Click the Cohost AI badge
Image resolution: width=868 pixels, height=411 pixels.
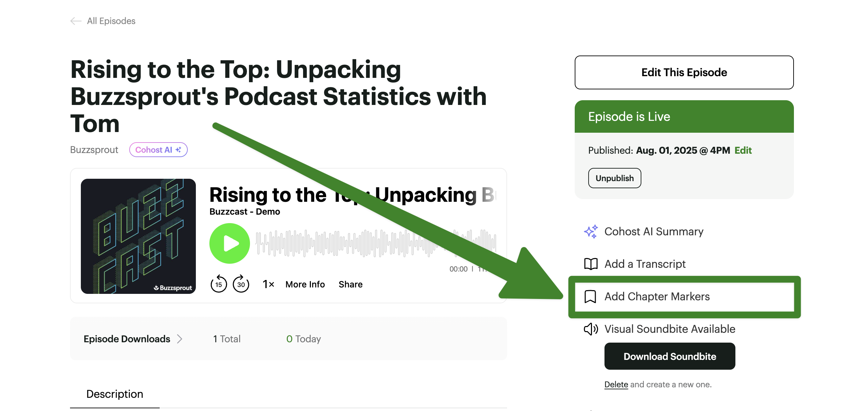158,150
